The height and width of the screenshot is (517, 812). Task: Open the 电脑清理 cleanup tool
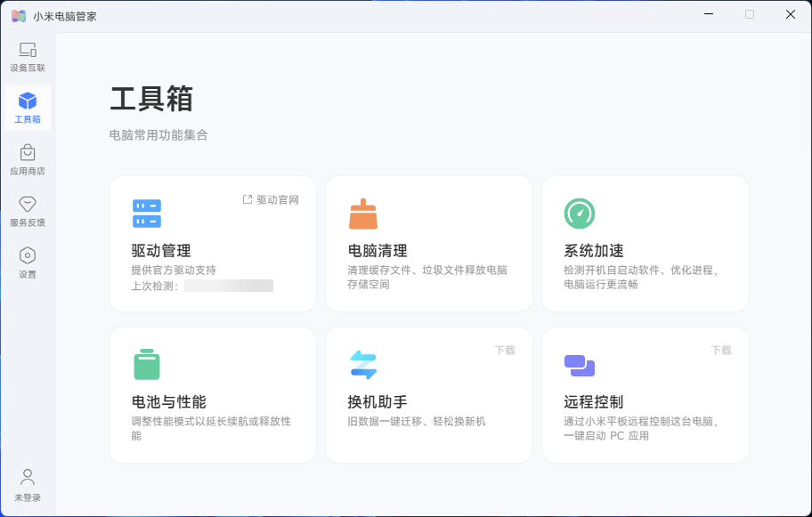[428, 244]
